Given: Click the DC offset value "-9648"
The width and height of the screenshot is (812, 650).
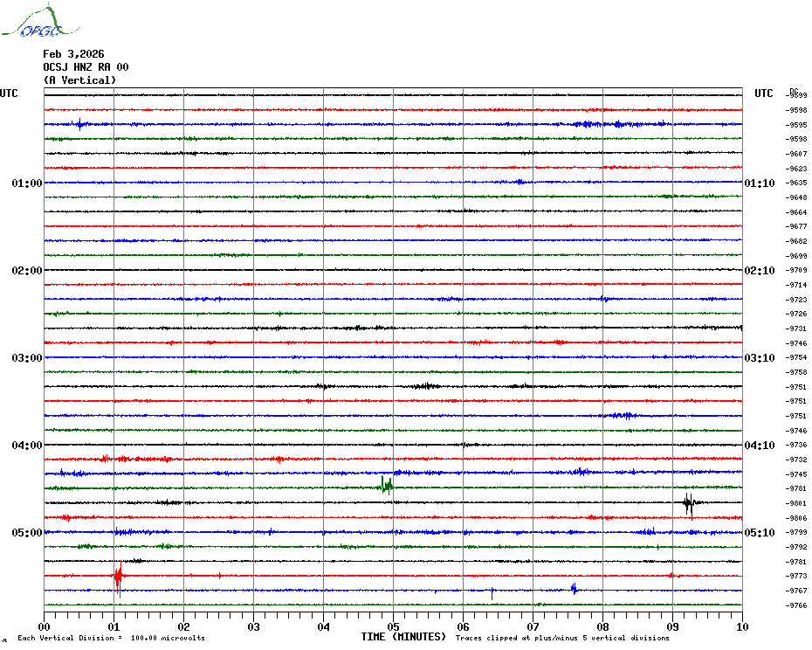Looking at the screenshot, I should [x=796, y=197].
